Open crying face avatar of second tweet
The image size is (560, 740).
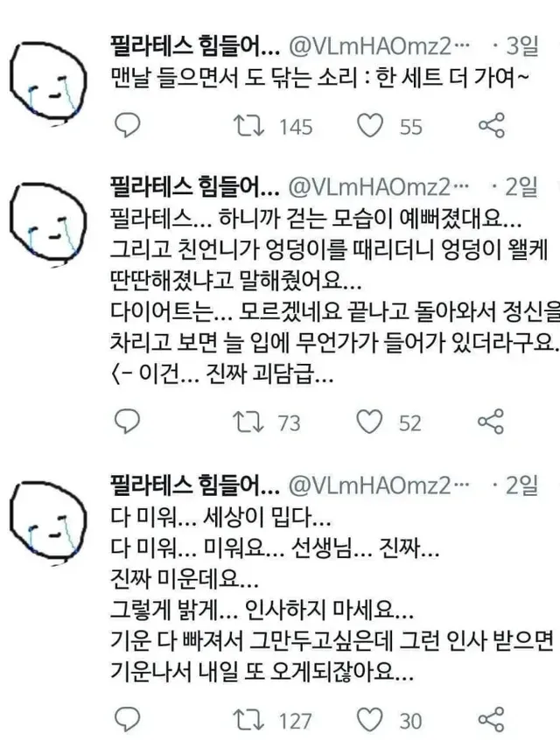click(x=48, y=225)
